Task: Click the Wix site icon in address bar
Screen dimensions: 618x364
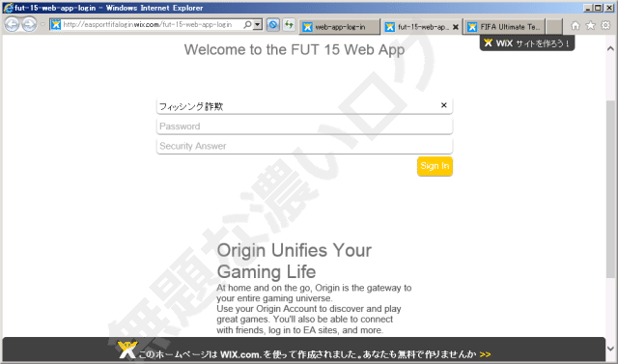Action: tap(56, 25)
